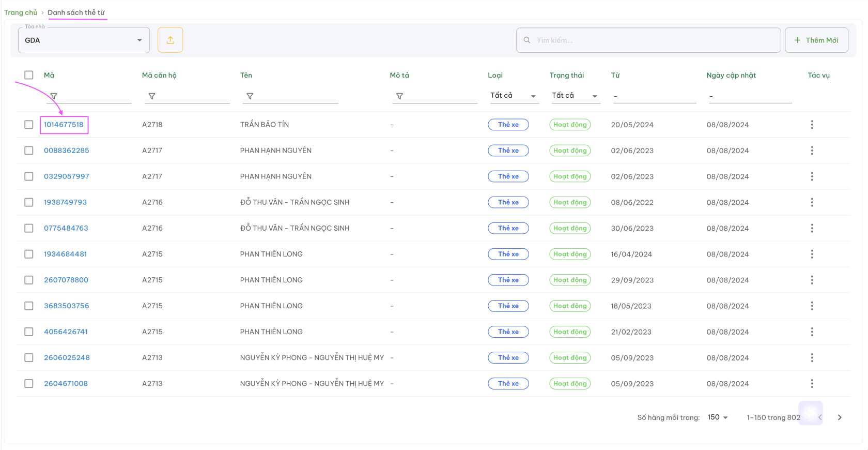Image resolution: width=868 pixels, height=450 pixels.
Task: Click name TRẦN BẢO TÍN
Action: [265, 125]
